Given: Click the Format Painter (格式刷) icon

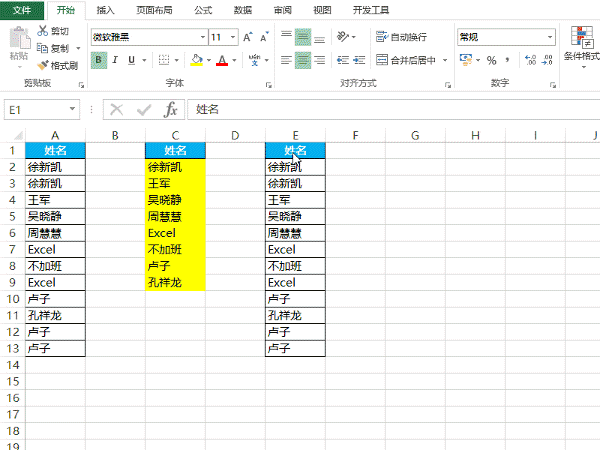Looking at the screenshot, I should coord(43,65).
